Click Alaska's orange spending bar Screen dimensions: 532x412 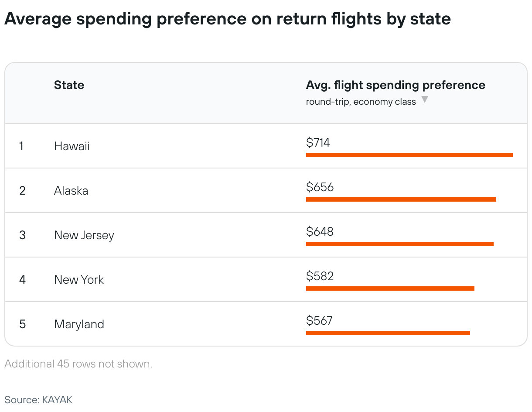pyautogui.click(x=401, y=199)
